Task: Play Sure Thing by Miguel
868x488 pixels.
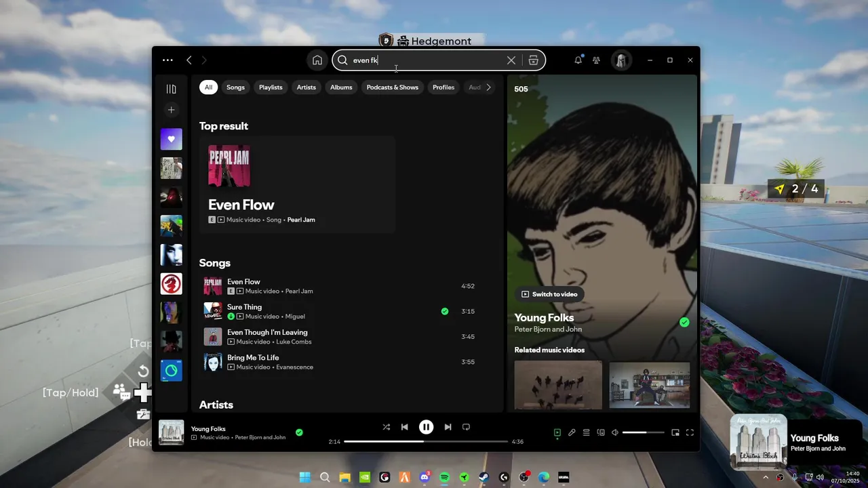Action: point(339,311)
